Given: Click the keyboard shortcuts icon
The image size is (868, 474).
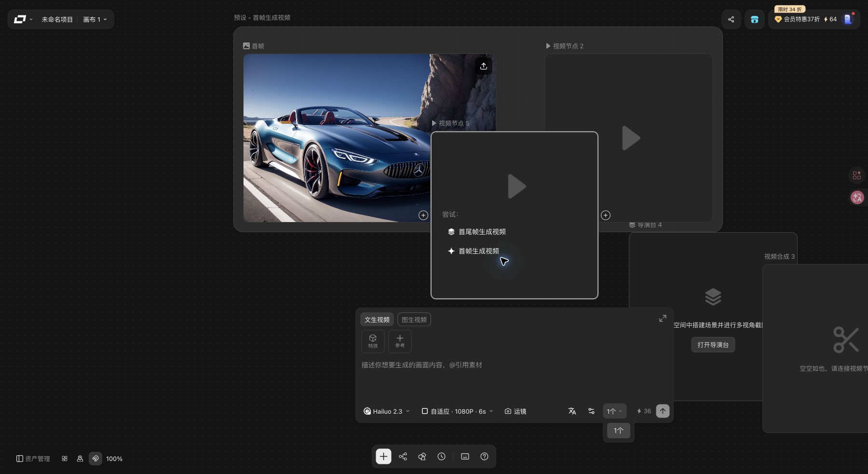Looking at the screenshot, I should pyautogui.click(x=465, y=457).
